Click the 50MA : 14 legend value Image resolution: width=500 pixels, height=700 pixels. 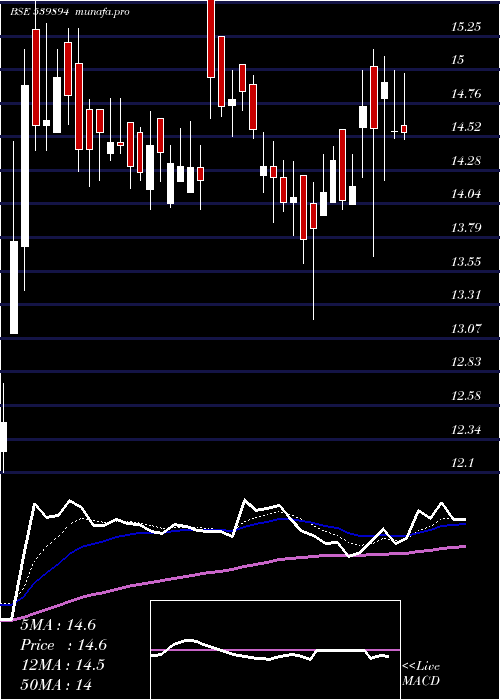(x=56, y=685)
